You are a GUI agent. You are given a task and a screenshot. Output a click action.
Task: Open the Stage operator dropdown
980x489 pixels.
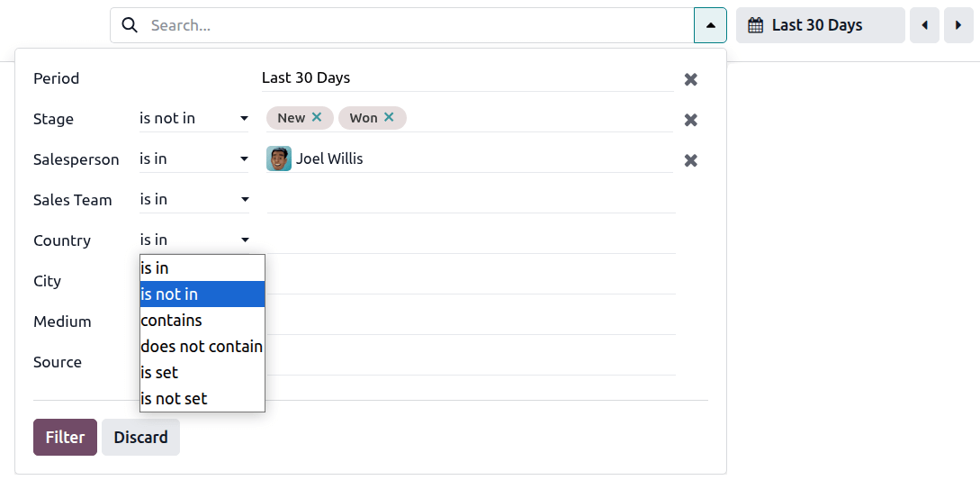(193, 118)
